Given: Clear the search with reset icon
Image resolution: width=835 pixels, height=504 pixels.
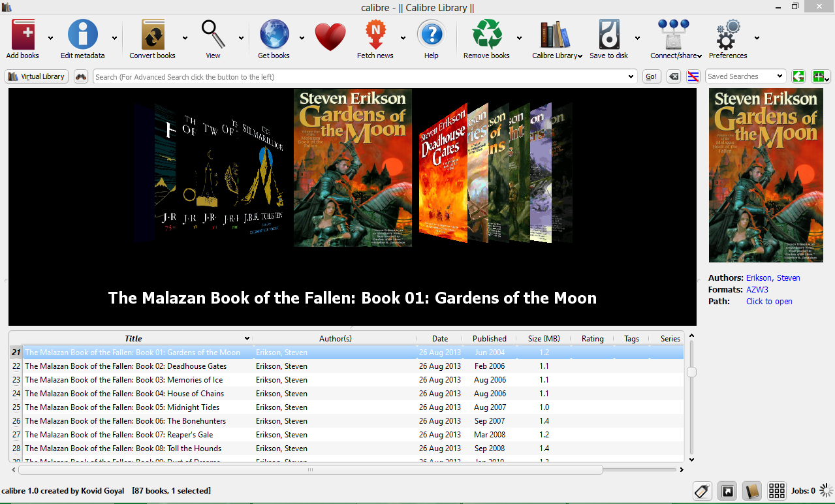Looking at the screenshot, I should click(674, 76).
